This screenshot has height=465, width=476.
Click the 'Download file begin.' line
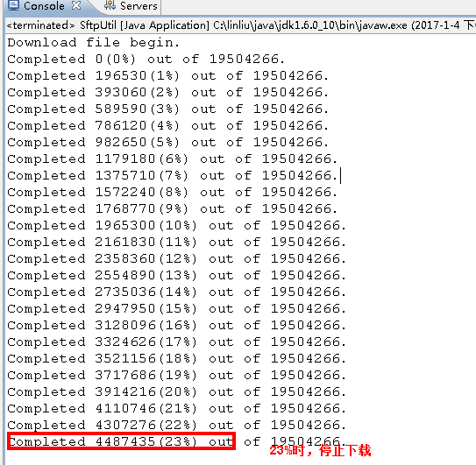(94, 42)
